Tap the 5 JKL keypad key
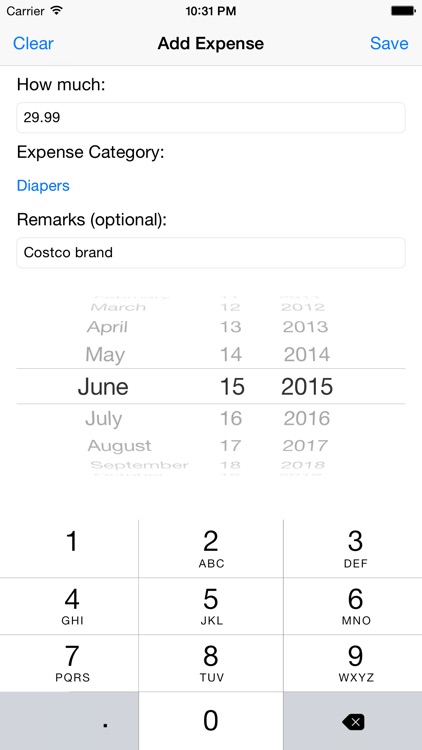Viewport: 422px width, 750px height. pyautogui.click(x=211, y=606)
